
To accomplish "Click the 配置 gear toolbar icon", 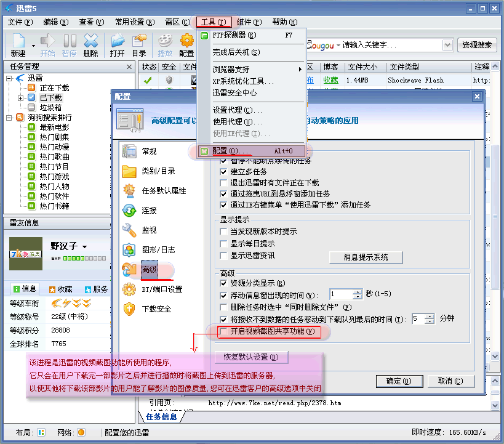I will (186, 45).
